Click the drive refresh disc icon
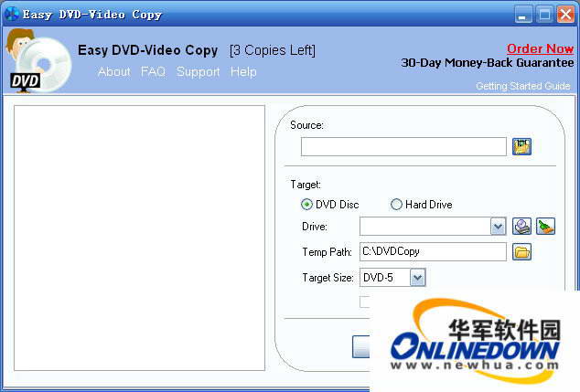The height and width of the screenshot is (392, 580). tap(521, 226)
